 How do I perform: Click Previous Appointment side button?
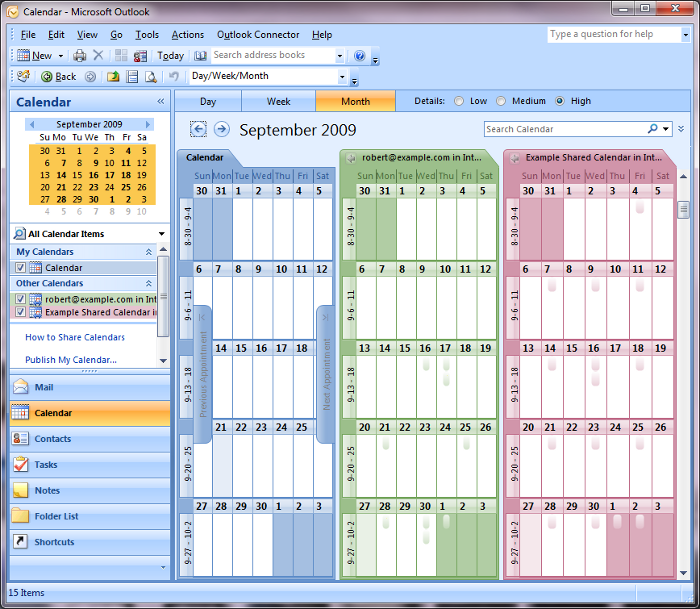tap(203, 374)
